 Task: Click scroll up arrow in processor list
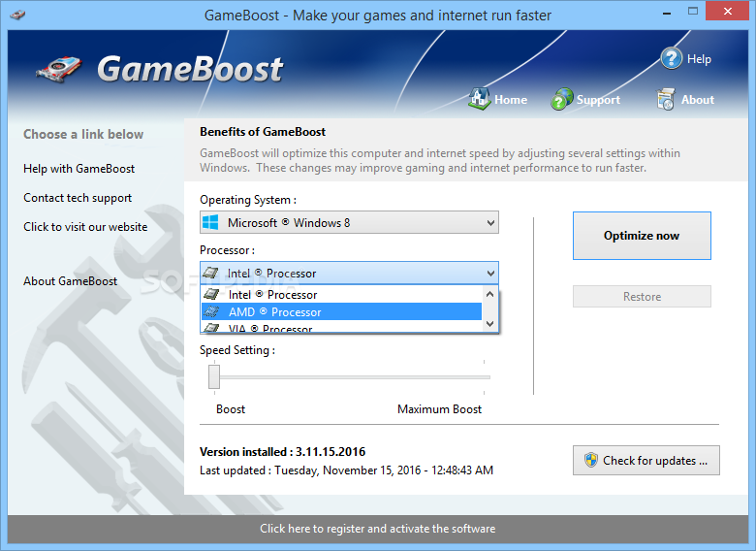[489, 293]
